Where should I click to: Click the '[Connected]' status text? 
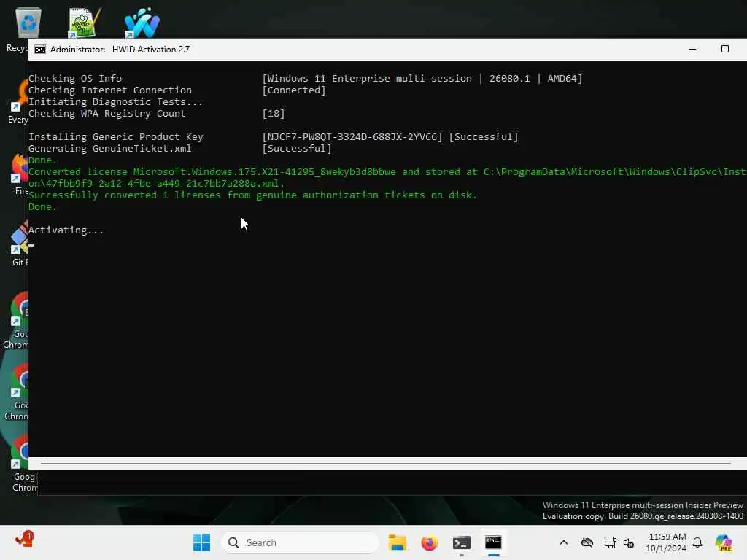point(294,90)
